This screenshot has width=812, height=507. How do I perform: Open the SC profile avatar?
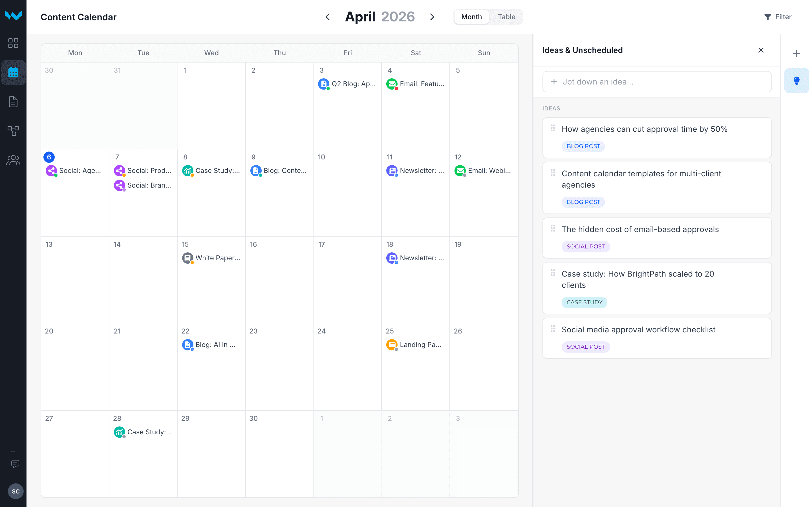pyautogui.click(x=16, y=491)
